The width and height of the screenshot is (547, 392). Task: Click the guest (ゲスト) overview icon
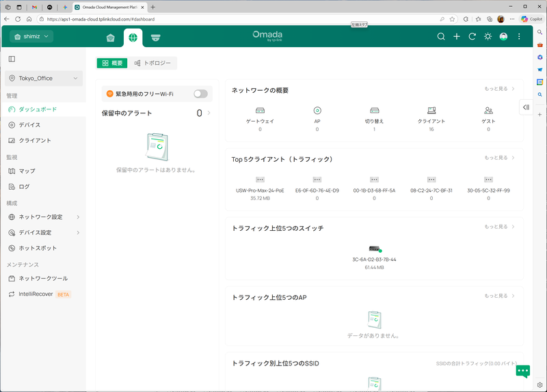click(488, 111)
